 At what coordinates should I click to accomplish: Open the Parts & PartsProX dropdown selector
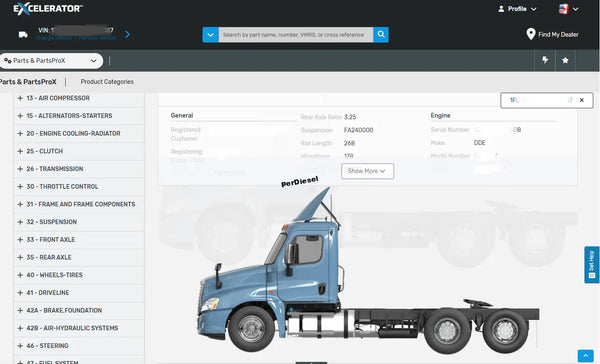point(51,60)
